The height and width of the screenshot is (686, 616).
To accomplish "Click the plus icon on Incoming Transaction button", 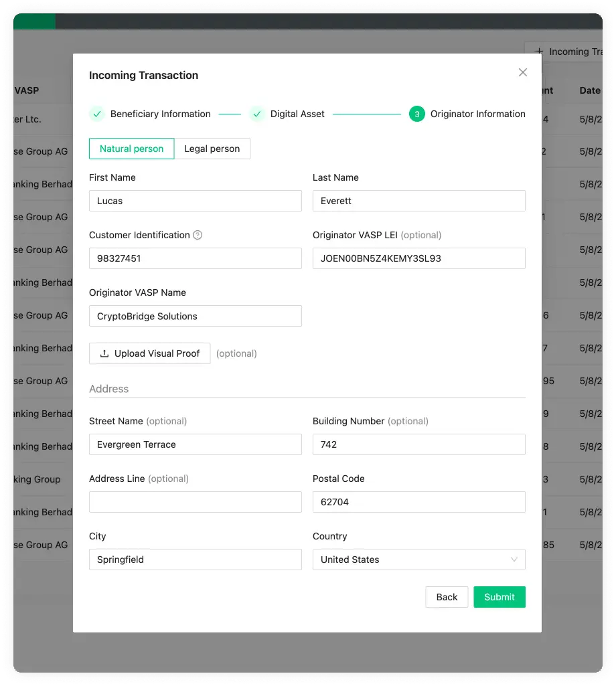I will pyautogui.click(x=539, y=52).
